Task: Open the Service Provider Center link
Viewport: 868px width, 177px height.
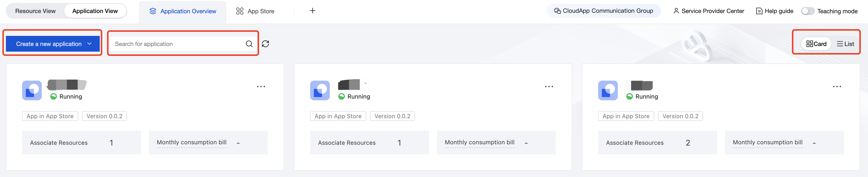Action: tap(709, 11)
